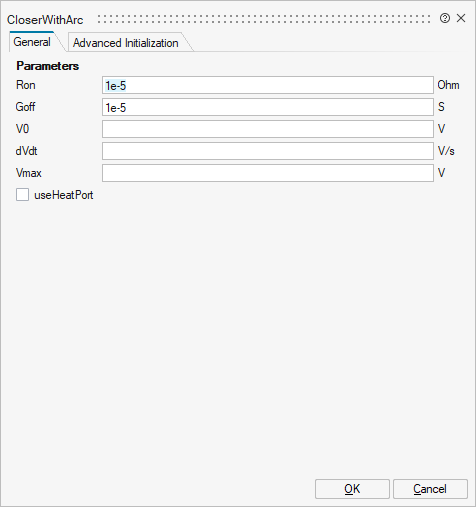
Task: Focus the Vmax text field
Action: [x=268, y=173]
